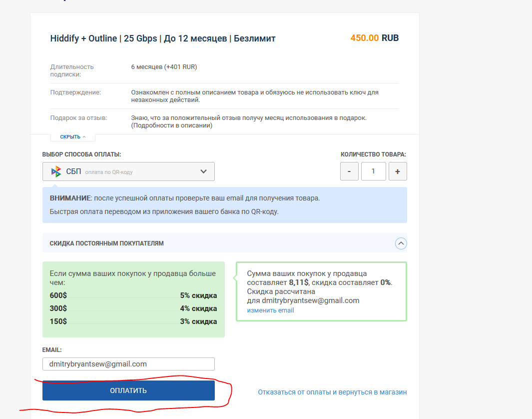Click the 'Подарок за отзыв' row label
The width and height of the screenshot is (532, 419).
[78, 118]
